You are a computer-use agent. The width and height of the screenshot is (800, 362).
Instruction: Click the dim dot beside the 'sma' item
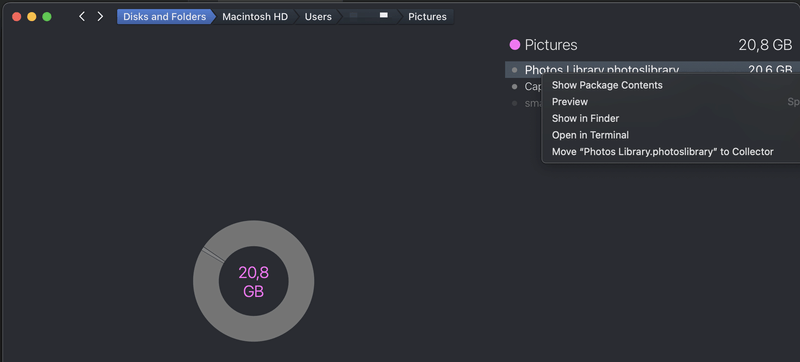click(x=514, y=104)
